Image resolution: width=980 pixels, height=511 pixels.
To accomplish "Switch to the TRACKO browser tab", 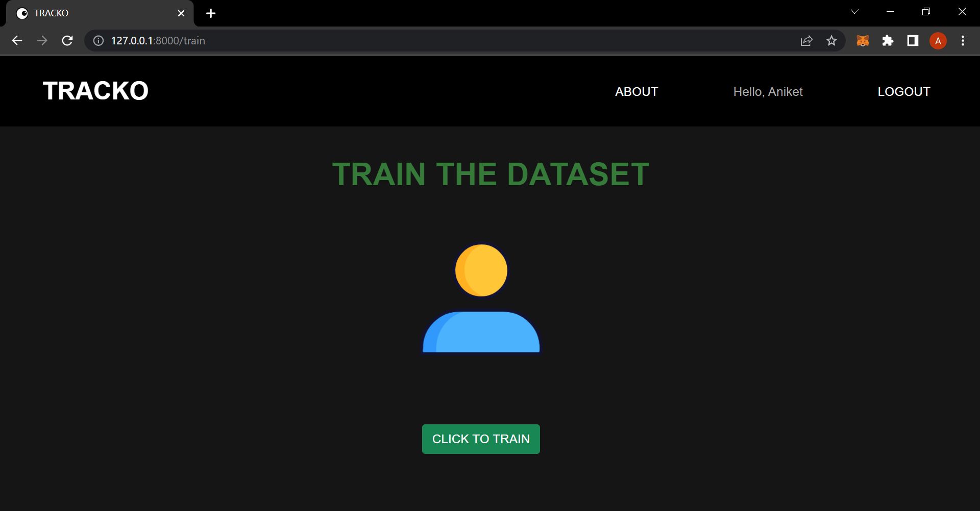I will (x=77, y=13).
